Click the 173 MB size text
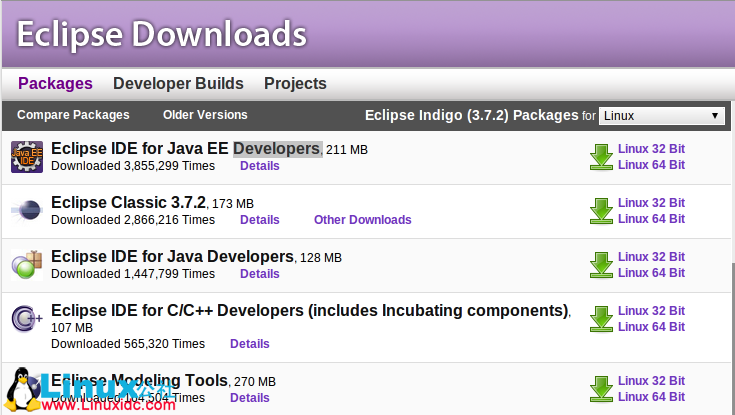The height and width of the screenshot is (415, 735). 233,204
